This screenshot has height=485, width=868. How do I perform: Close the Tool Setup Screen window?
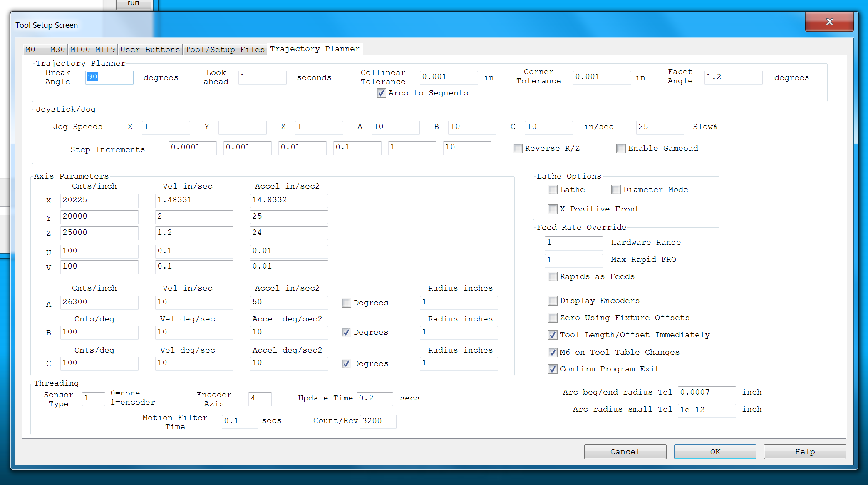pyautogui.click(x=829, y=22)
